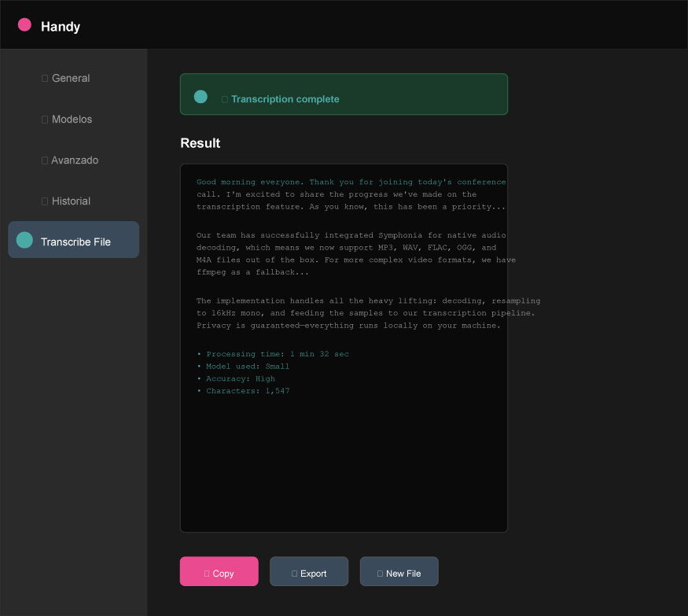Select the Transcribe File sidebar item

(73, 240)
